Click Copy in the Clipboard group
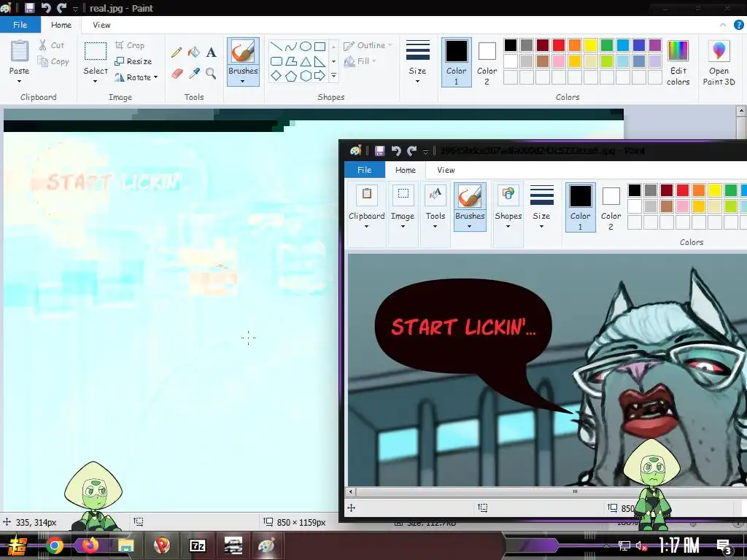The height and width of the screenshot is (560, 747). pos(53,61)
